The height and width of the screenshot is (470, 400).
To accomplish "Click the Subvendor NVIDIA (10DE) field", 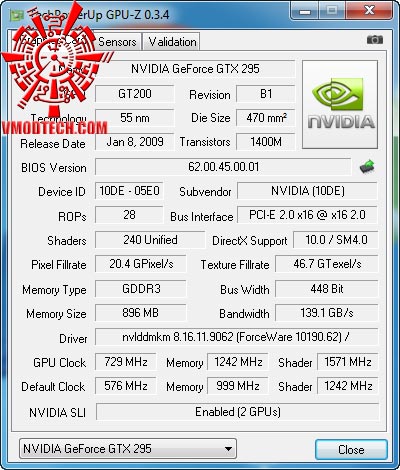I will (x=307, y=191).
